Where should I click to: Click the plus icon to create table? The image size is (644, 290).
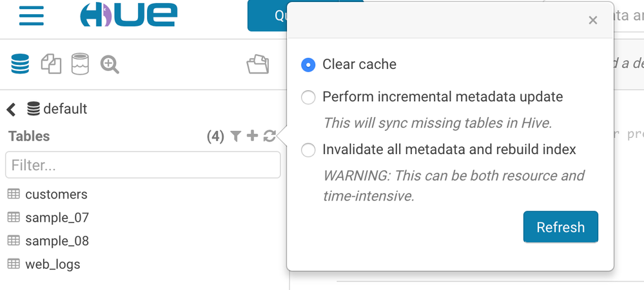(x=252, y=136)
